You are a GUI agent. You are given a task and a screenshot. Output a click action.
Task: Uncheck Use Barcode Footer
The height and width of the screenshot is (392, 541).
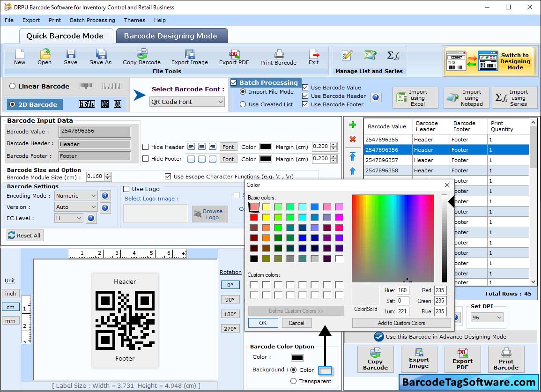coord(305,104)
